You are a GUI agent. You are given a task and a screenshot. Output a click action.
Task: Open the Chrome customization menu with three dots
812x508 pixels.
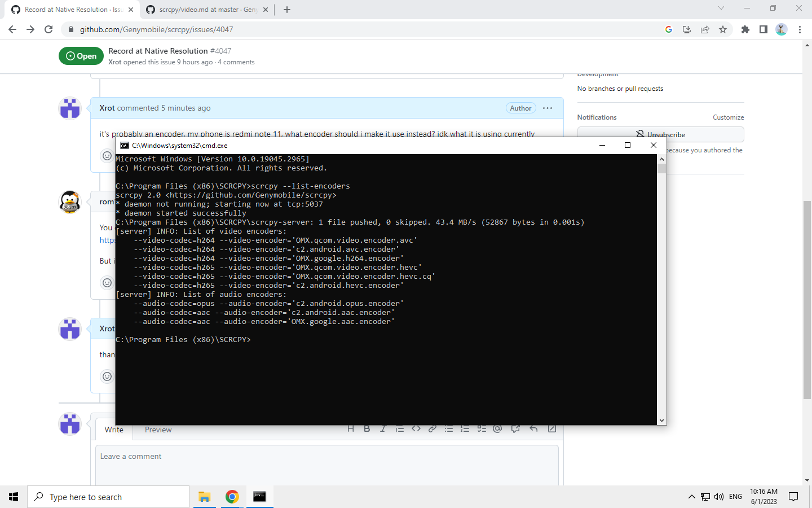[800, 29]
